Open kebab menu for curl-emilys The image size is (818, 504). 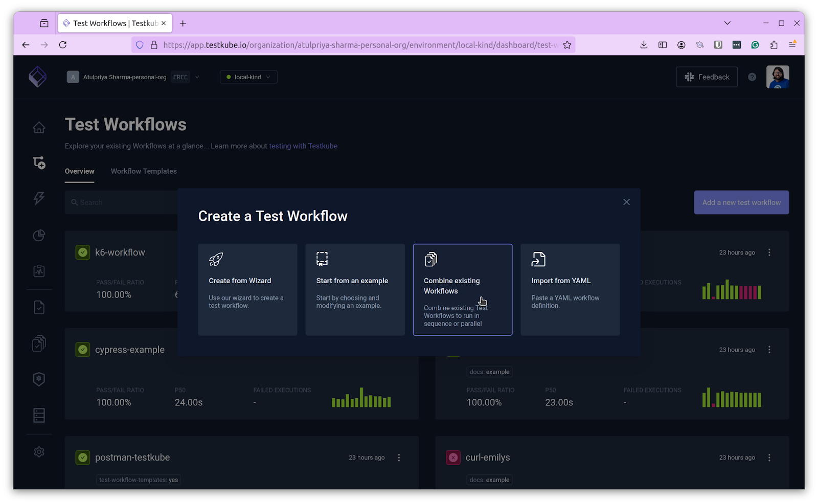coord(769,457)
